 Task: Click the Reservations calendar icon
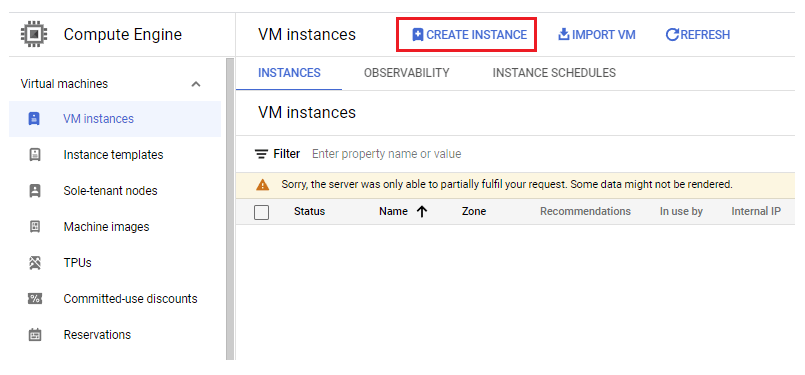(34, 335)
